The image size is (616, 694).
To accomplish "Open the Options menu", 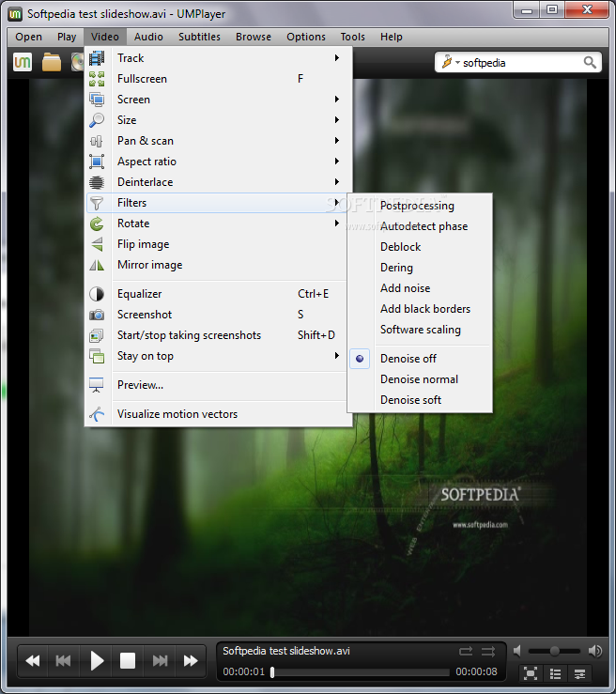I will coord(306,37).
